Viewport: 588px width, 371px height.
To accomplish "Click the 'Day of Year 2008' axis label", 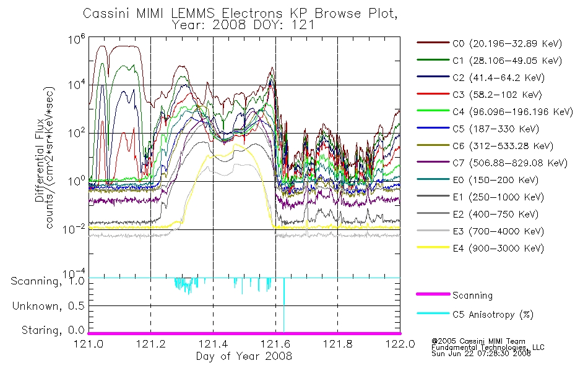I will click(x=244, y=356).
